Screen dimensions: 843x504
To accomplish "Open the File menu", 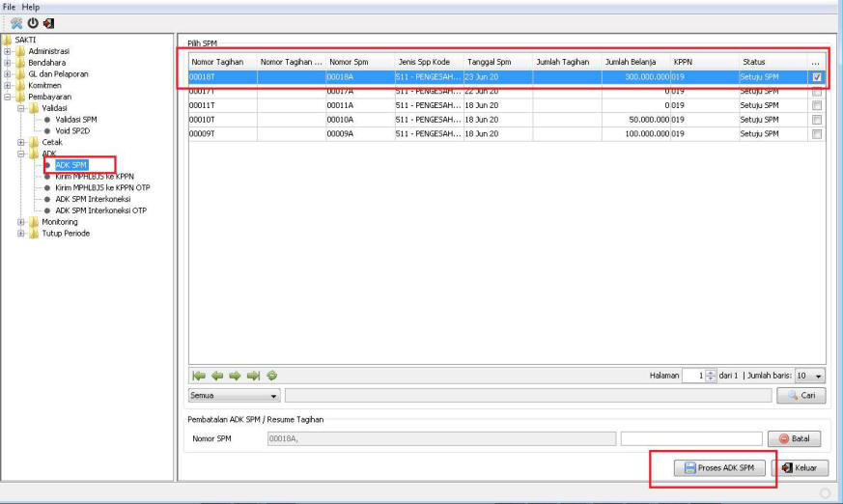I will click(x=10, y=7).
